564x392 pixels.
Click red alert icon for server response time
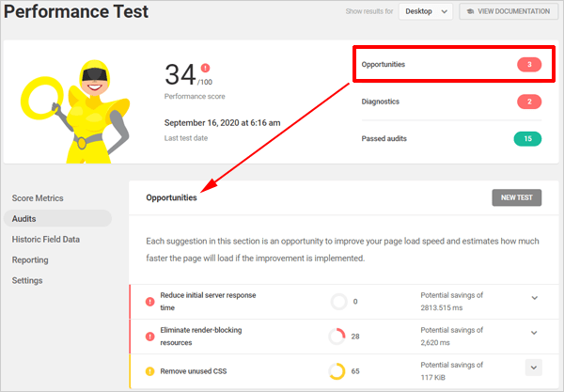point(149,301)
